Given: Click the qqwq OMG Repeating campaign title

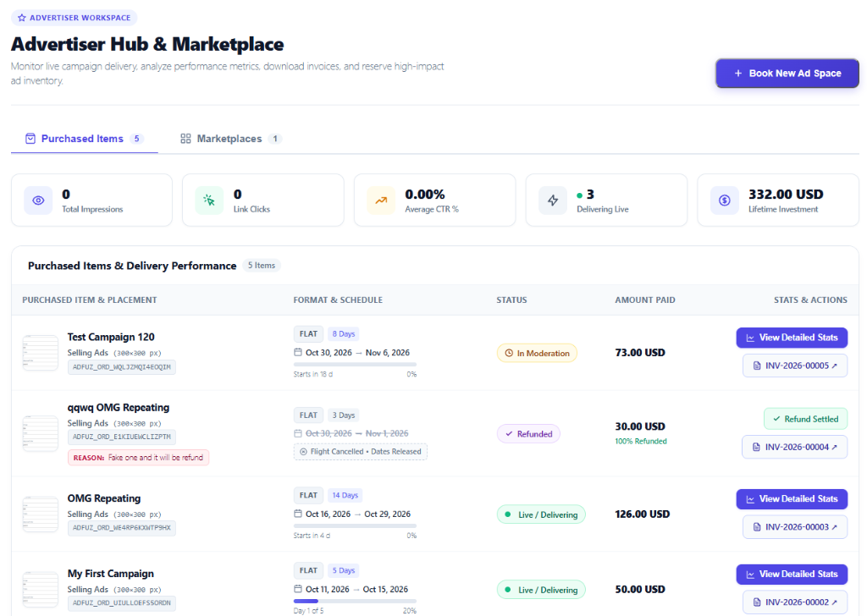Looking at the screenshot, I should [119, 407].
